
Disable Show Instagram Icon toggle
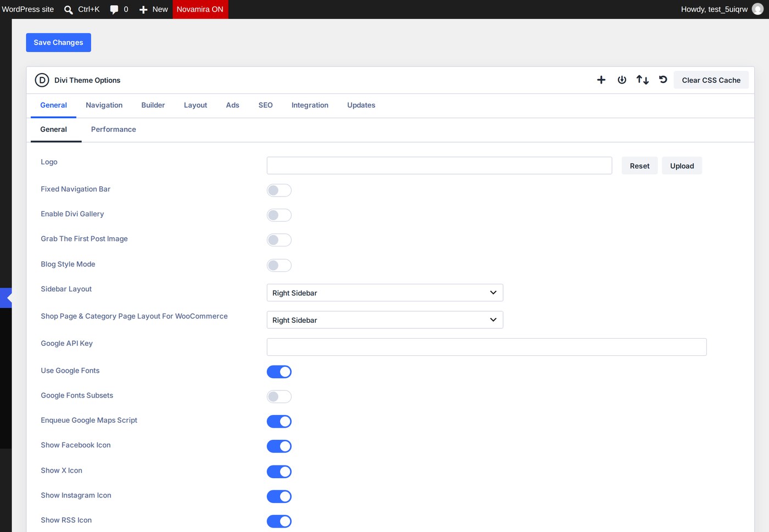(279, 496)
